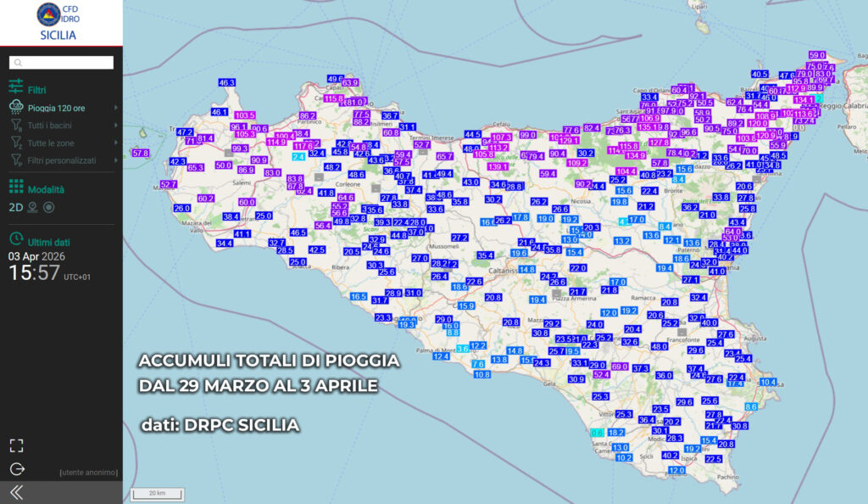This screenshot has width=868, height=504.
Task: Click the logout arrow icon
Action: pos(17,469)
